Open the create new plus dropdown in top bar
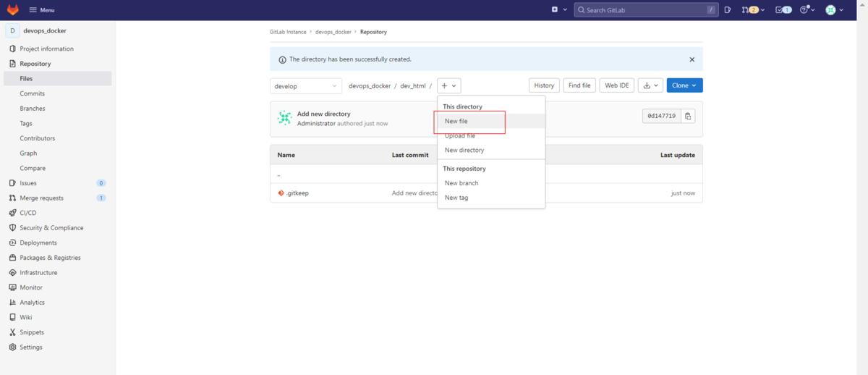Screen dimensions: 868x375 (x=558, y=9)
